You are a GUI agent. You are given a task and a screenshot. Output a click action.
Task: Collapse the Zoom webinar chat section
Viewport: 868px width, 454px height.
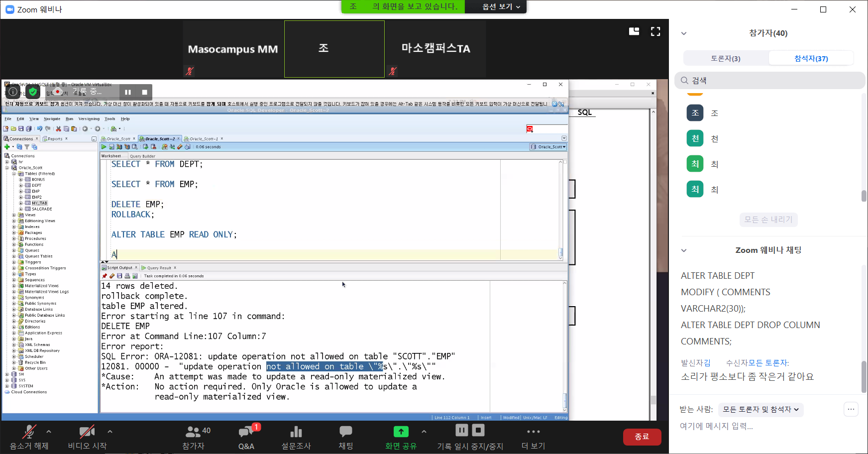click(684, 250)
